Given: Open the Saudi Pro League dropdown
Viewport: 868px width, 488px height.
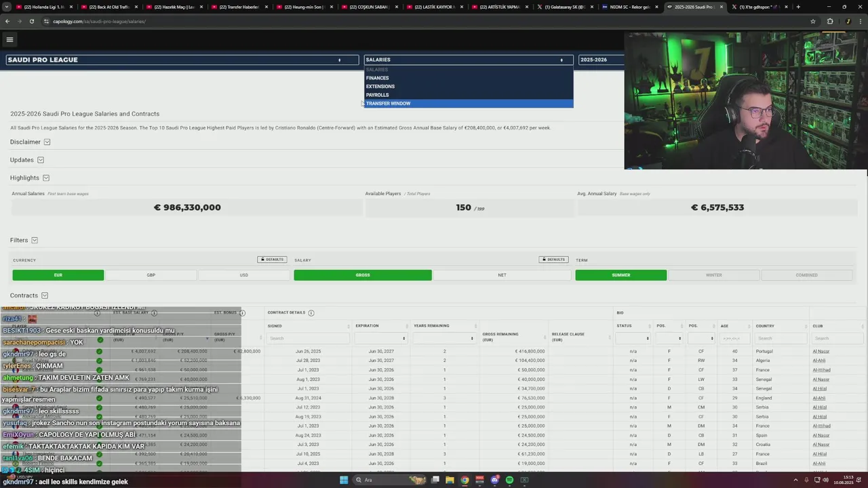Looking at the screenshot, I should (182, 60).
